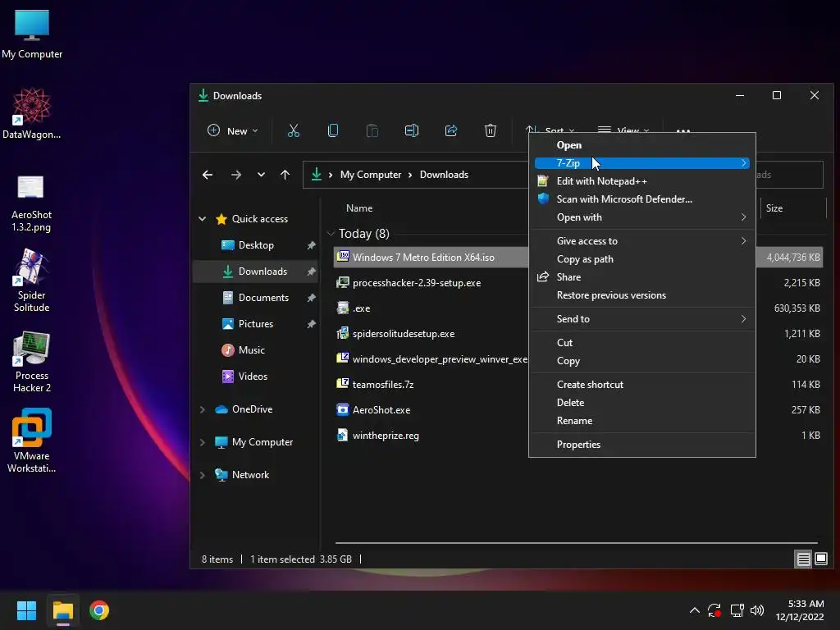
Task: Click the forward navigation arrow
Action: pyautogui.click(x=235, y=175)
